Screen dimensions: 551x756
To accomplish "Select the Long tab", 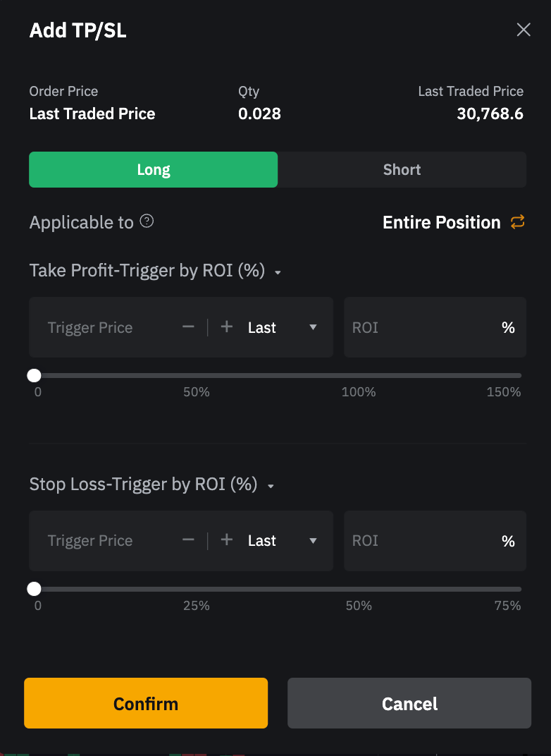I will click(x=153, y=170).
